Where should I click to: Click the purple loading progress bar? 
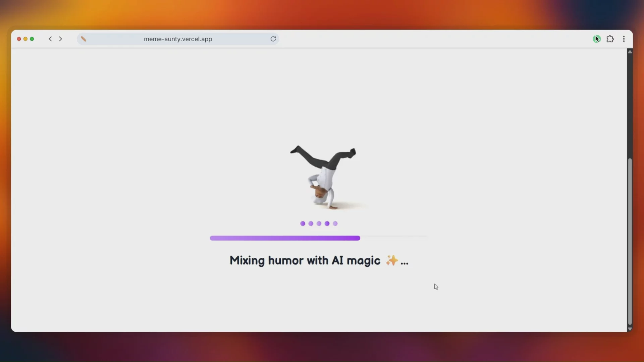285,238
